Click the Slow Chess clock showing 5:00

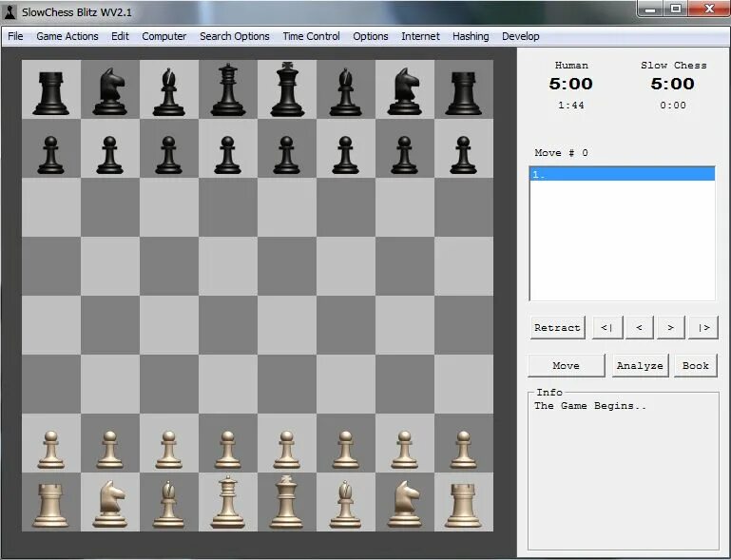pyautogui.click(x=673, y=84)
